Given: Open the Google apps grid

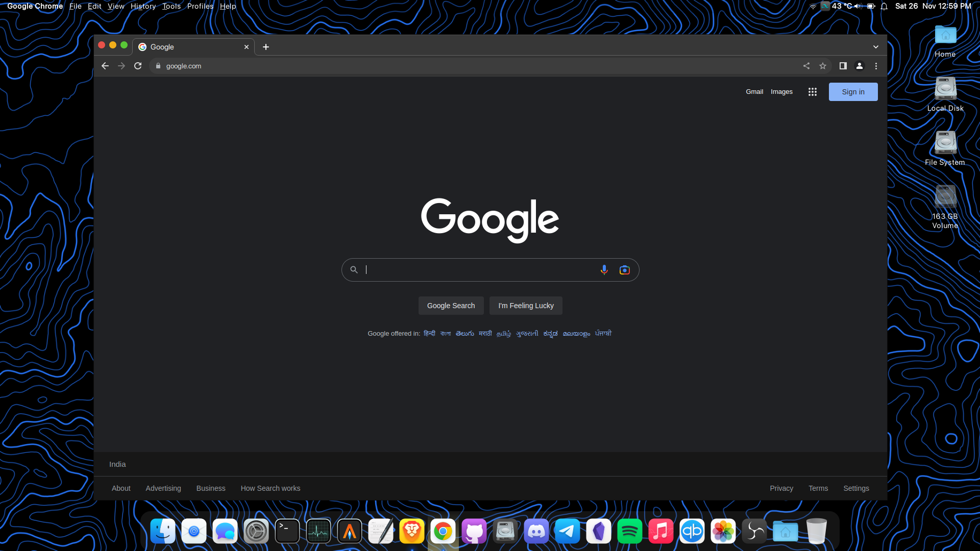Looking at the screenshot, I should coord(812,92).
